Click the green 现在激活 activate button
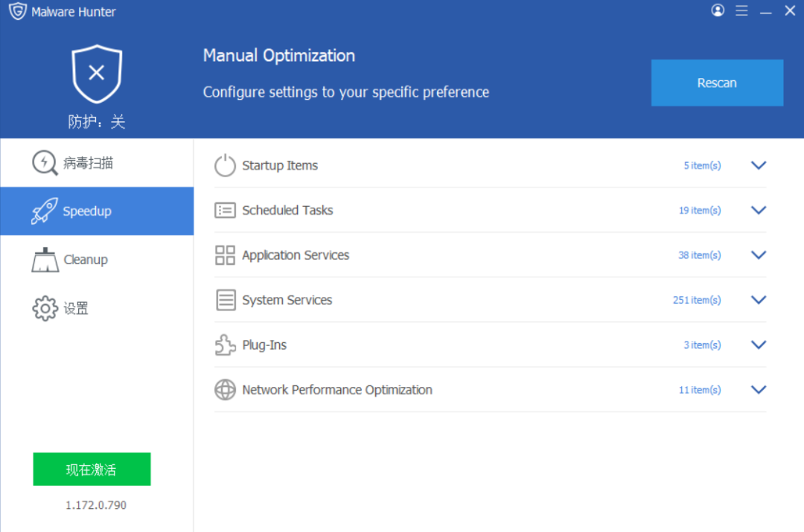Viewport: 804px width, 532px height. tap(92, 469)
